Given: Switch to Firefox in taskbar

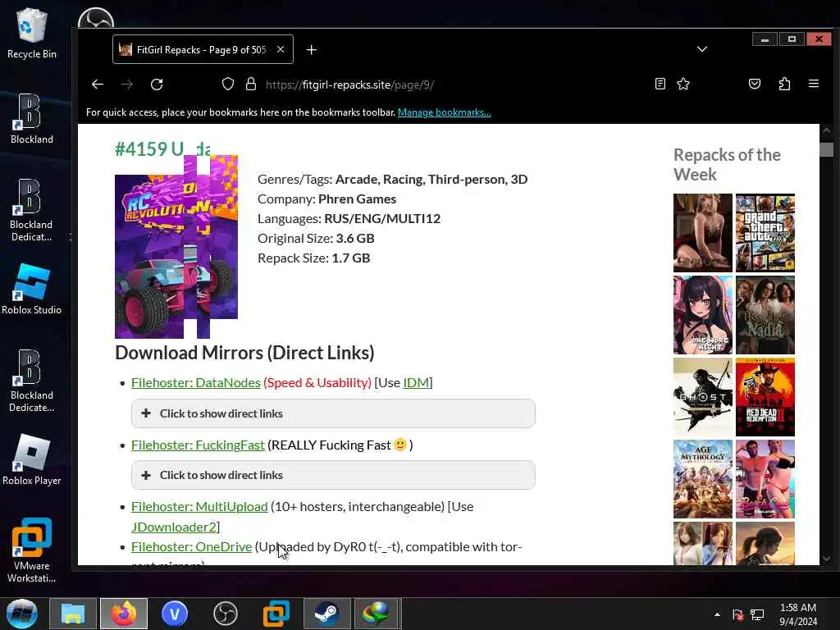Looking at the screenshot, I should (x=124, y=614).
